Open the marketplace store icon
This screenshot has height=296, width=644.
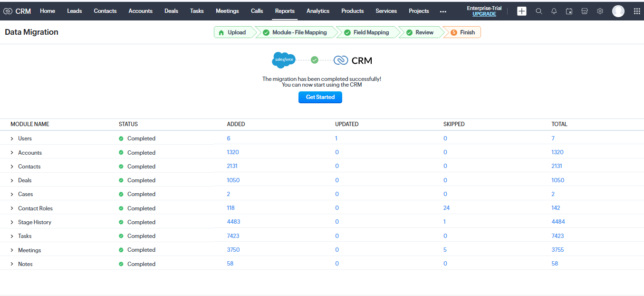[585, 11]
